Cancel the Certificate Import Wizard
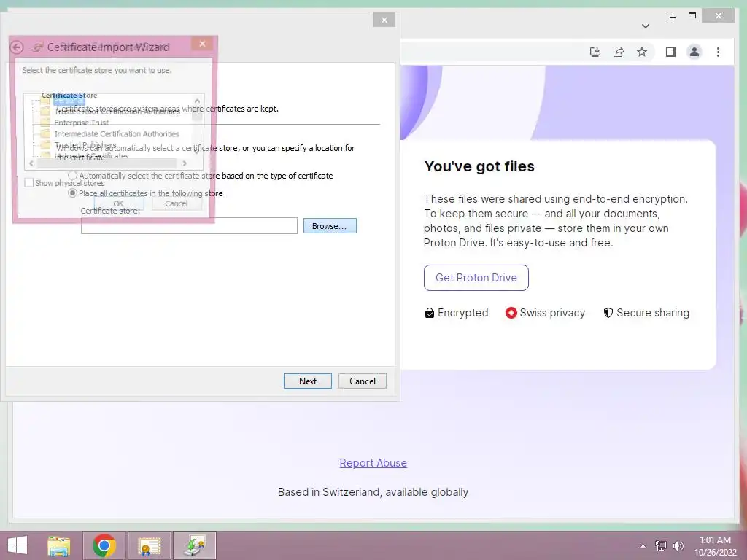Screen dimensions: 747x560 pos(363,381)
